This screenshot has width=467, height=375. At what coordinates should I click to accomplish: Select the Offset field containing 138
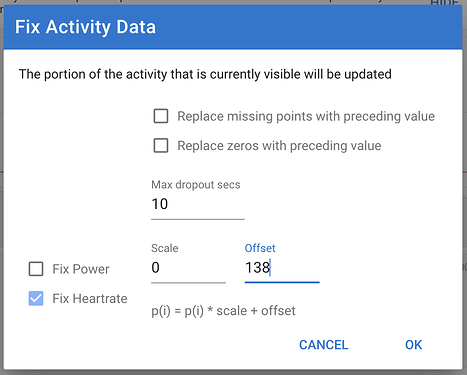pos(282,268)
